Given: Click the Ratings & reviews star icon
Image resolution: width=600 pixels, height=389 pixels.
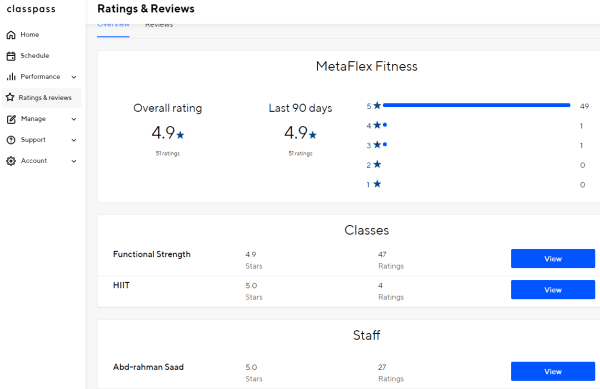Looking at the screenshot, I should [x=10, y=98].
